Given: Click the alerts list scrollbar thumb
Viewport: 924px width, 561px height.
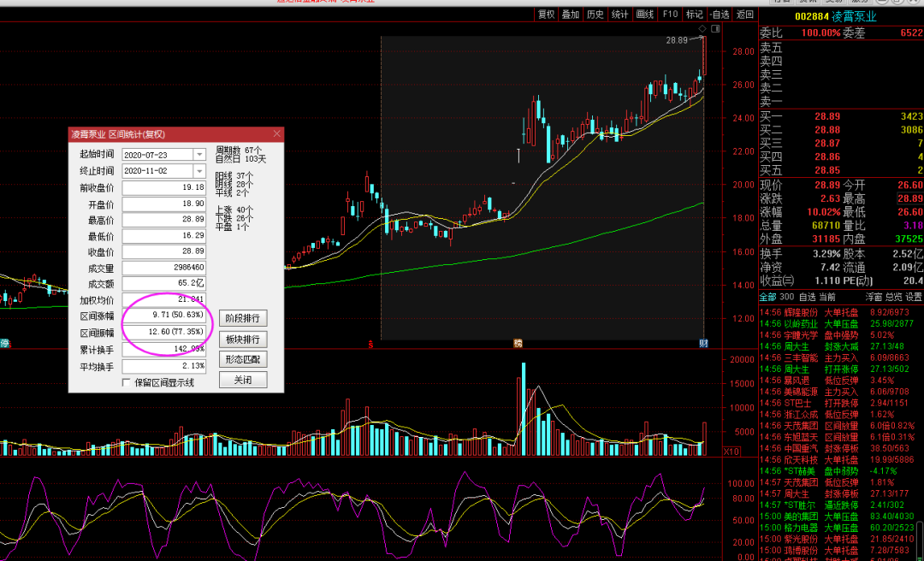Looking at the screenshot, I should [x=919, y=540].
